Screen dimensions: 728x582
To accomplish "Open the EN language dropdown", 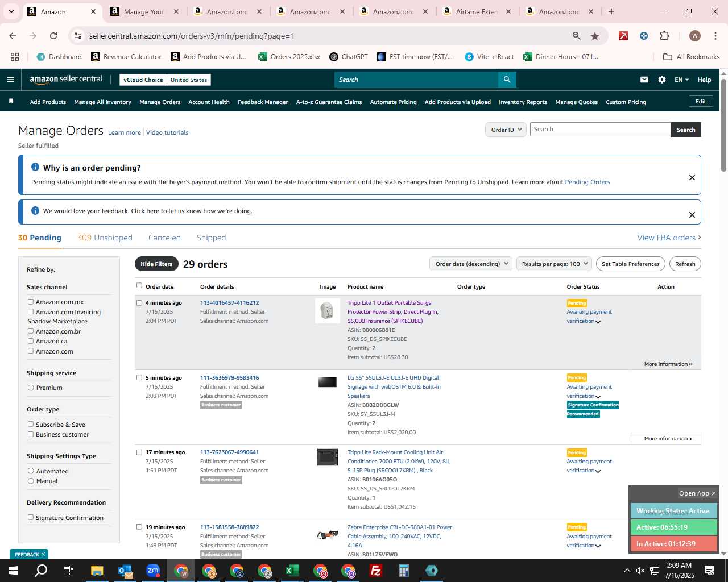I will [x=681, y=80].
